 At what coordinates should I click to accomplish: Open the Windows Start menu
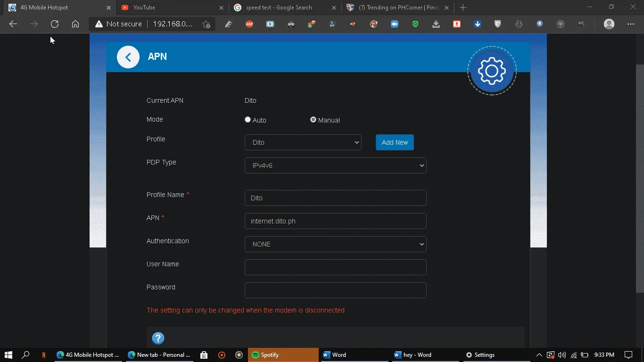(x=8, y=355)
